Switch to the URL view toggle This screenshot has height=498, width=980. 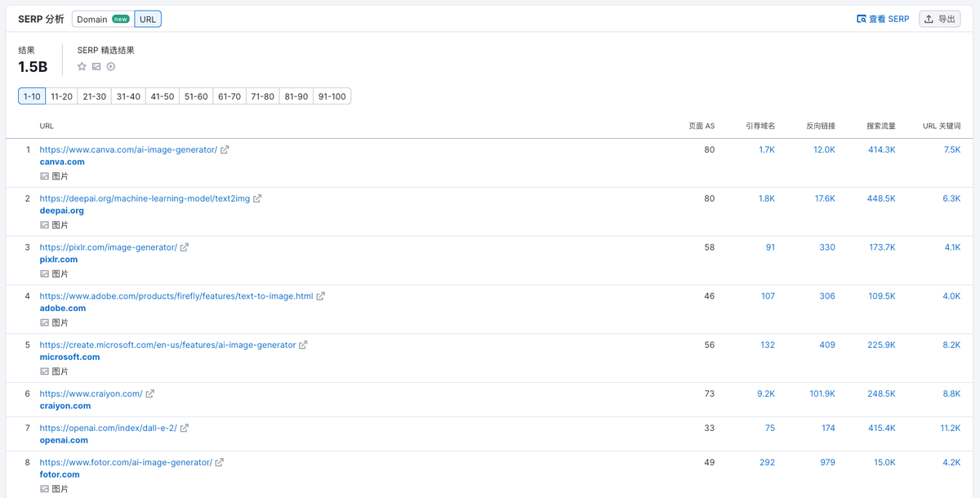click(x=148, y=19)
